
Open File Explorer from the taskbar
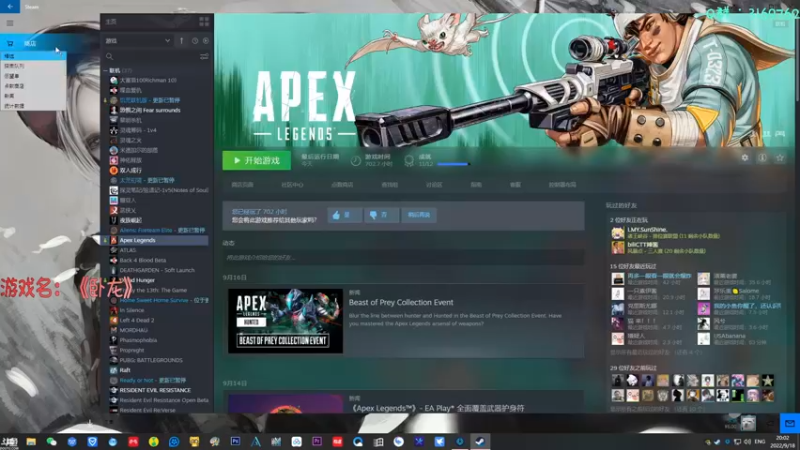pos(31,442)
